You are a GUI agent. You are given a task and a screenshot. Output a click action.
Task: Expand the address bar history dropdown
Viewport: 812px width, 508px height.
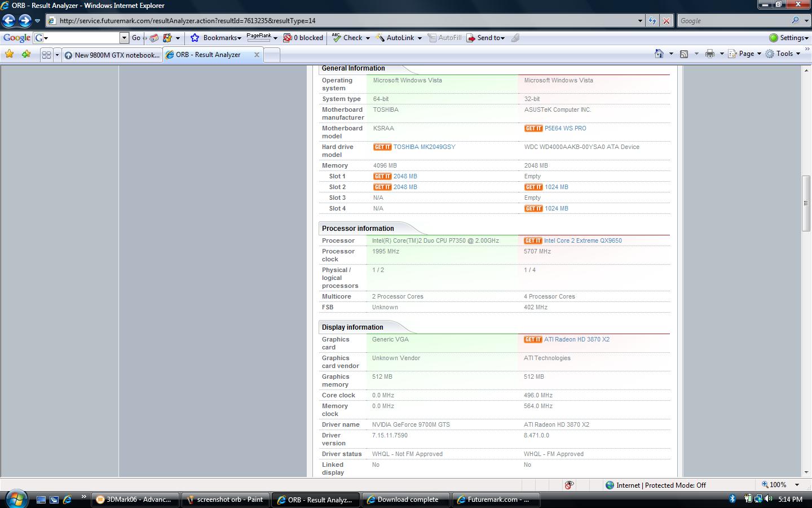[x=640, y=21]
